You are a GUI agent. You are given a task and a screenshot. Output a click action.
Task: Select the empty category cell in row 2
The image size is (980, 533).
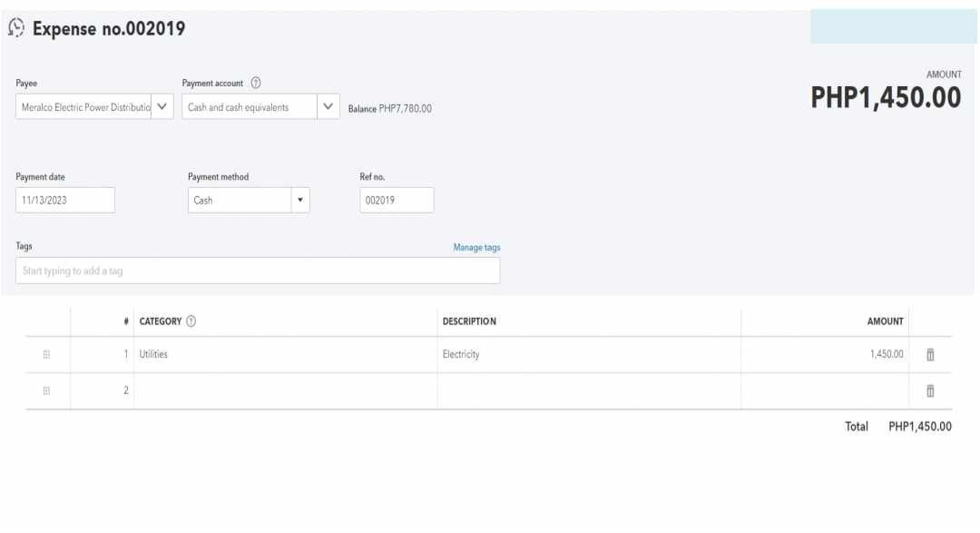tap(285, 391)
